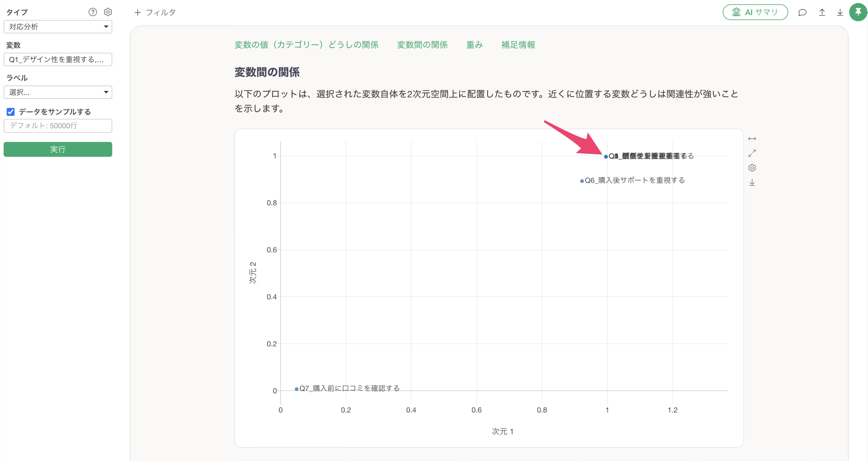Click the green 実行 button

coord(58,149)
